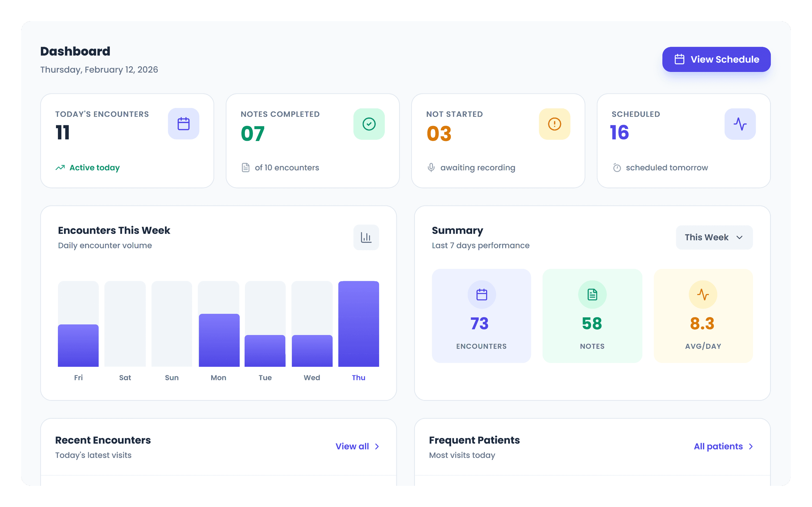This screenshot has width=812, height=507.
Task: Click the pulse icon above 8.3 Avg/Day
Action: 703,295
